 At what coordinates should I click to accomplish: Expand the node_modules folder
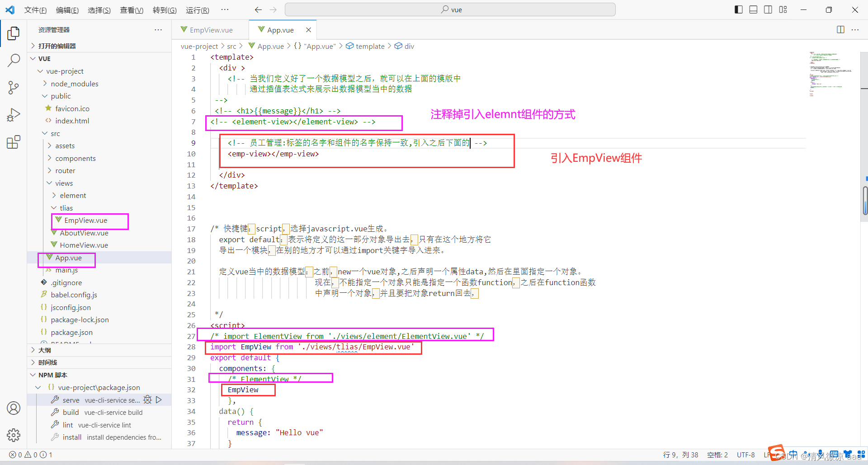point(99,84)
